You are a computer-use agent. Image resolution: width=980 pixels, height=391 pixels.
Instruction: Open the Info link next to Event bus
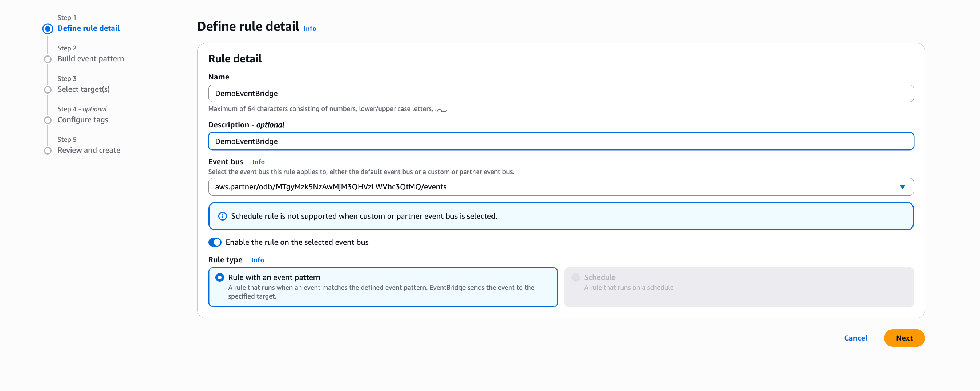[258, 161]
